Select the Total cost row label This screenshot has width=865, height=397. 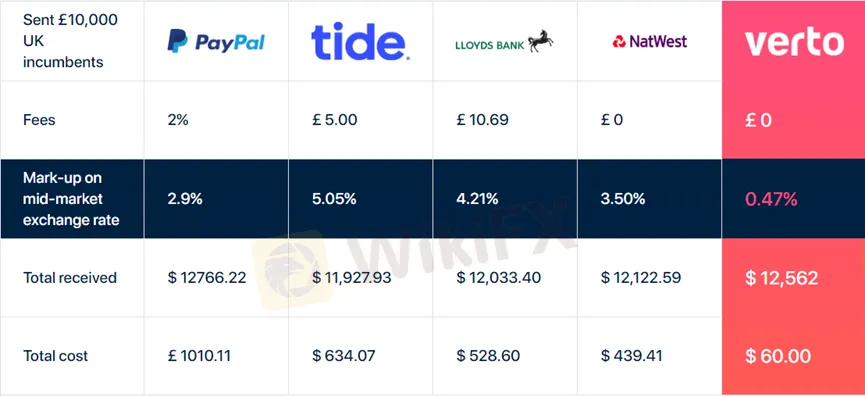click(56, 356)
